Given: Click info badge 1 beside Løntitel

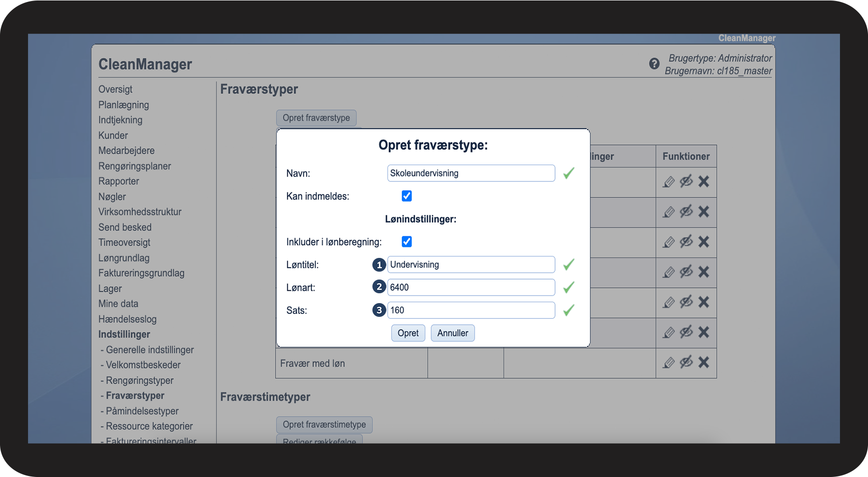Looking at the screenshot, I should click(x=379, y=265).
